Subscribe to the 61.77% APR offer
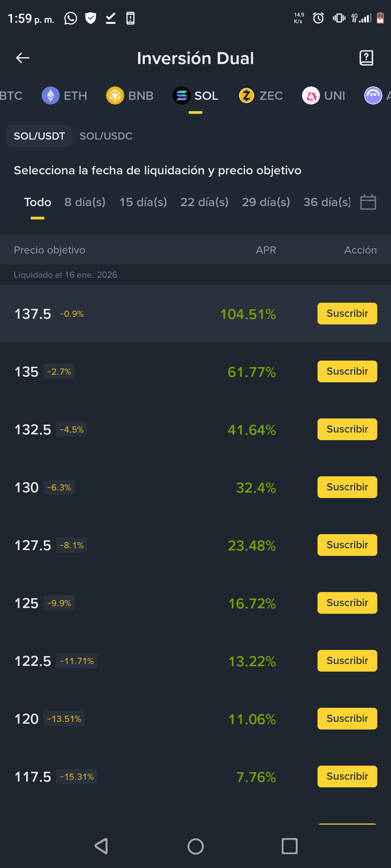Screen dimensions: 391x868 click(x=347, y=371)
